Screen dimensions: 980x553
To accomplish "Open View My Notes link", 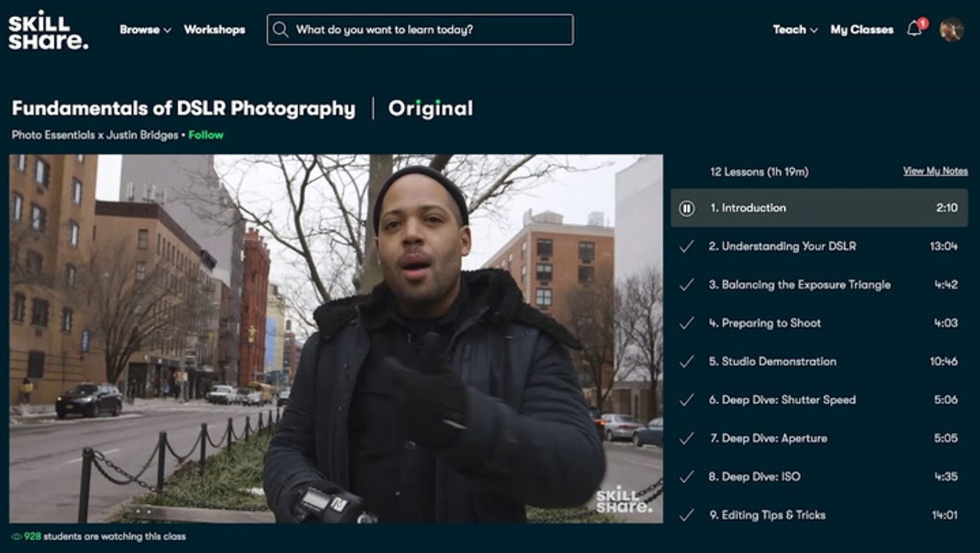I will coord(935,171).
